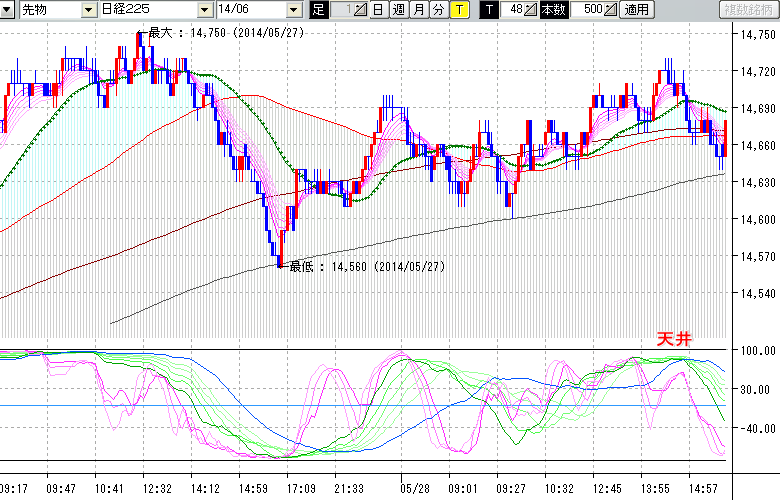Switch chart to 月 monthly timeframe
The image size is (780, 500).
[x=418, y=10]
